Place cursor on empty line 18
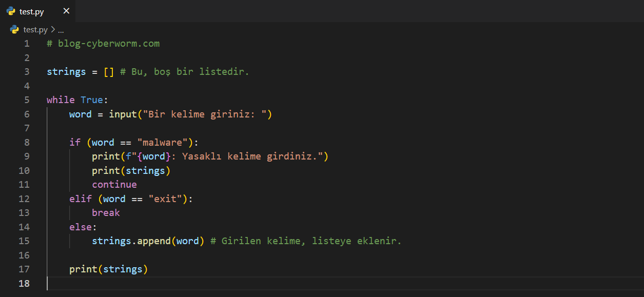This screenshot has height=297, width=644. [x=205, y=283]
